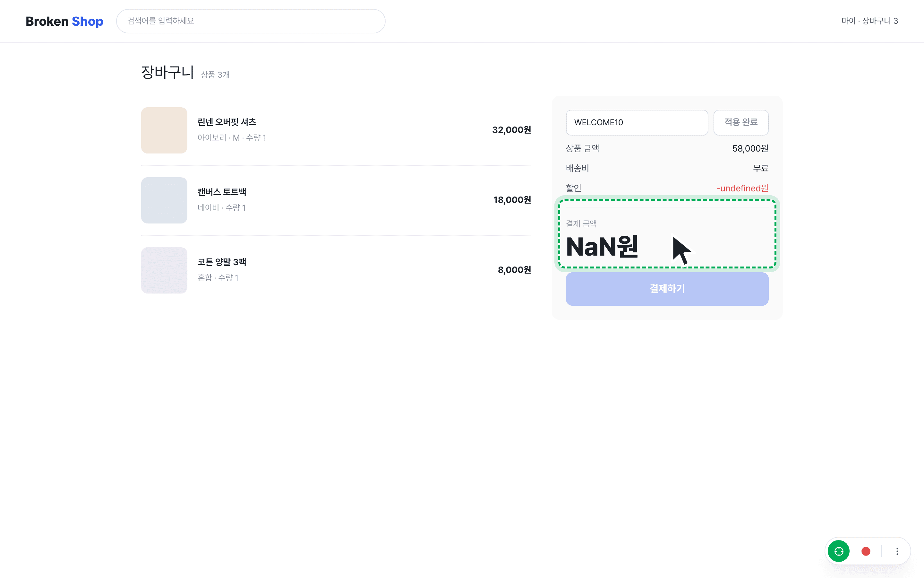
Task: Click the 적용 완료 button
Action: coord(741,122)
